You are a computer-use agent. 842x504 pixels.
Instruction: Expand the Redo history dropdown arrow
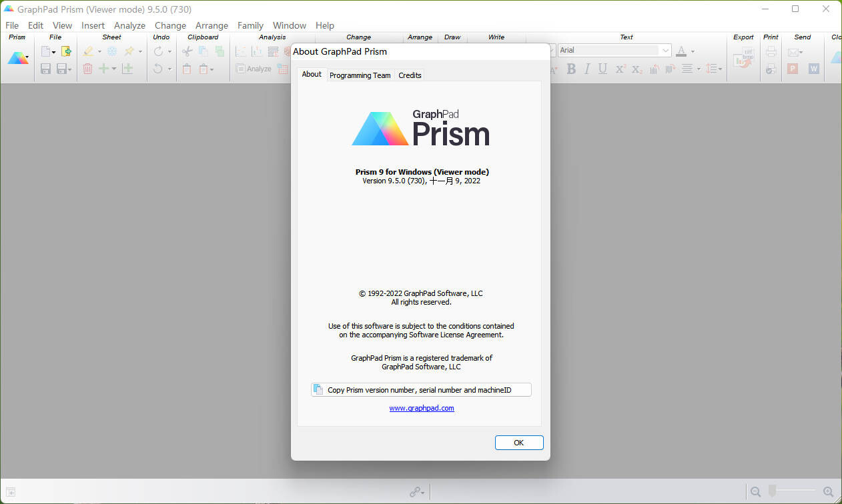point(169,52)
